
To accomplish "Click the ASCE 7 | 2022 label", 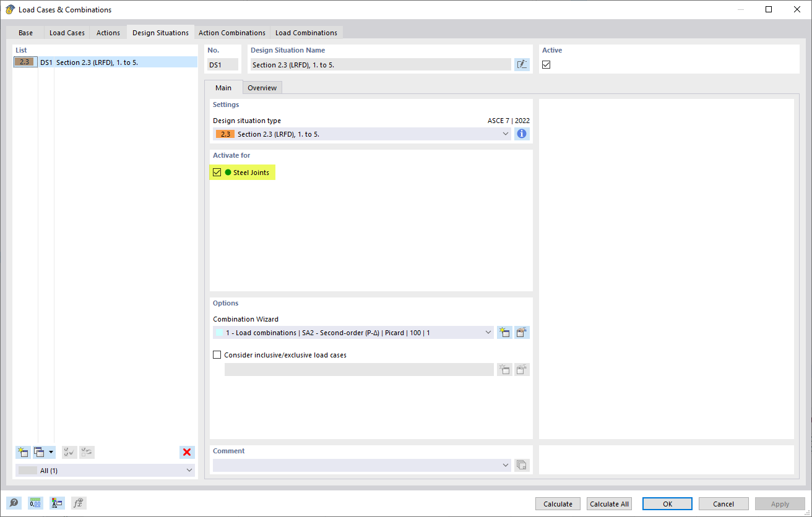I will [509, 121].
